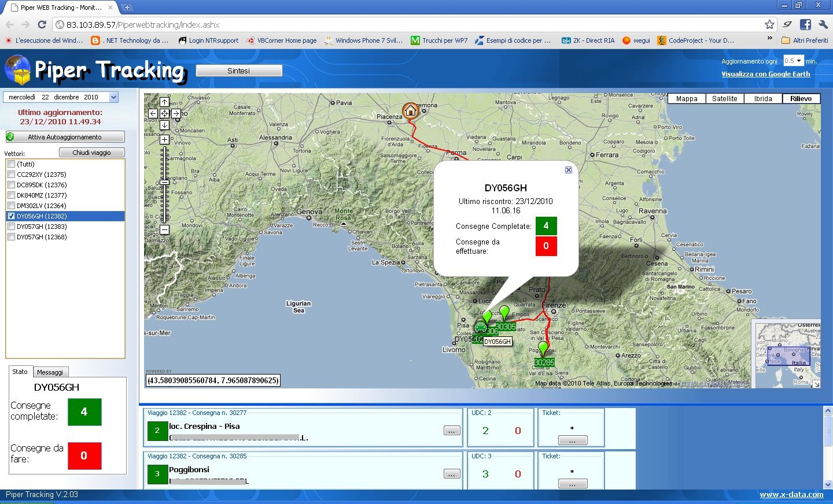Open the Altri Preferiti bookmarks folder
Viewport: 833px width, 504px height.
click(x=805, y=40)
